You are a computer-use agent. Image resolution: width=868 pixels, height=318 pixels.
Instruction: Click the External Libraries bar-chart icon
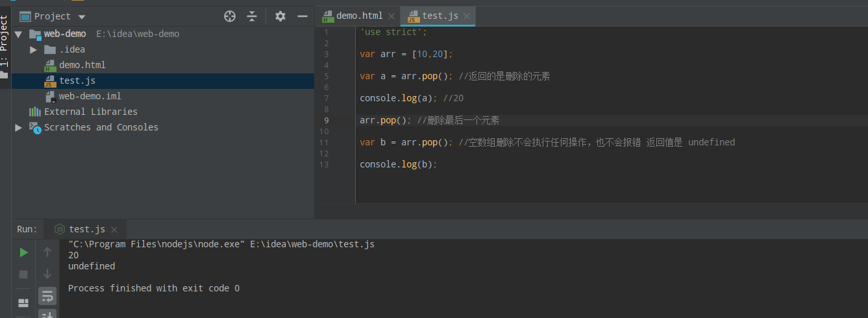pos(34,112)
